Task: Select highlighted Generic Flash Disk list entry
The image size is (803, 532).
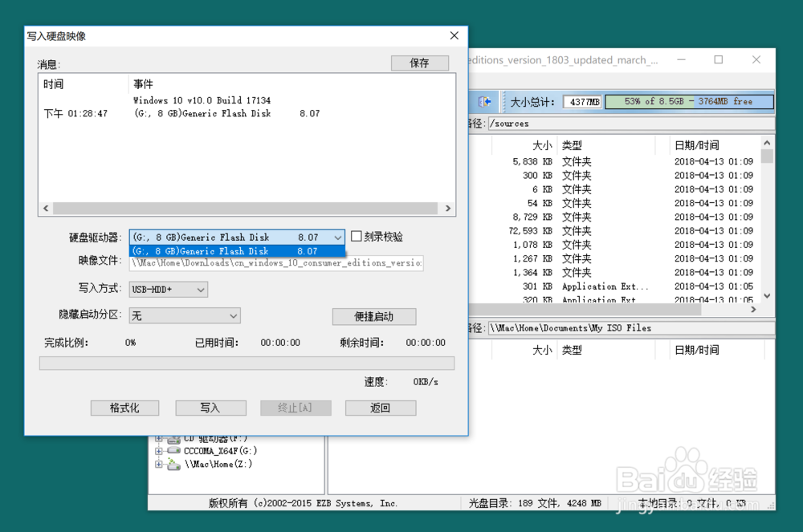Action: click(237, 251)
